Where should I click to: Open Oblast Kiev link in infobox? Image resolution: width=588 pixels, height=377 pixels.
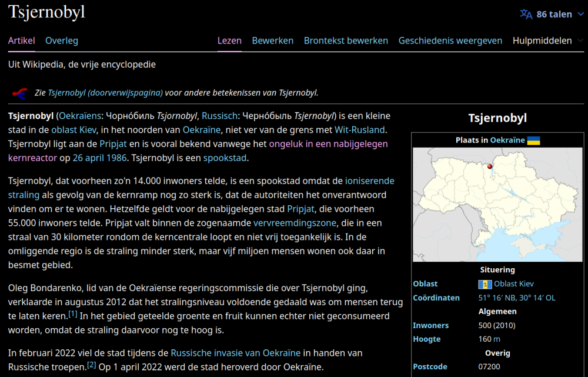tap(514, 284)
